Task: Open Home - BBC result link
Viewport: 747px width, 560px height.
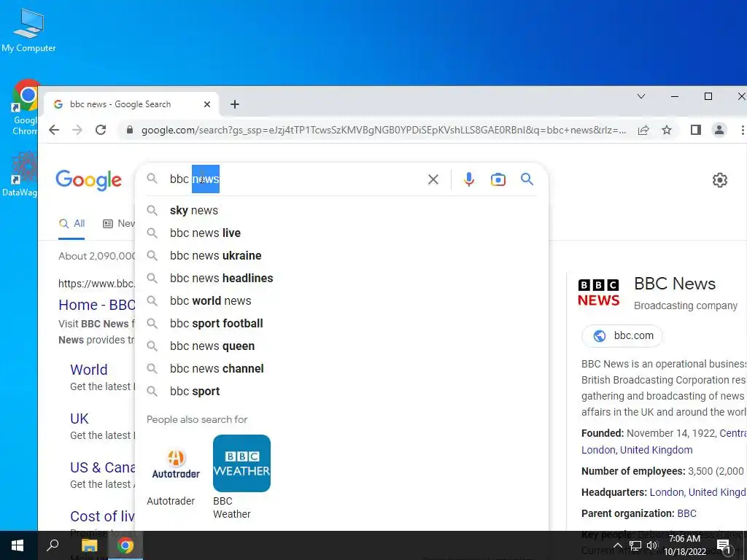Action: (x=97, y=305)
